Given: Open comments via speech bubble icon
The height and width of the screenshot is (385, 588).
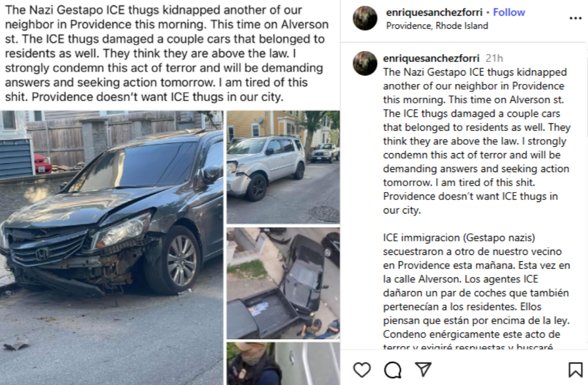Looking at the screenshot, I should pos(393,370).
